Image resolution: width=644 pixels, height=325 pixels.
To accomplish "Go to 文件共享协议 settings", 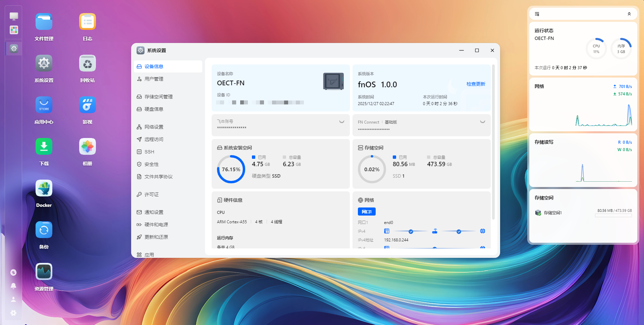I will click(168, 177).
